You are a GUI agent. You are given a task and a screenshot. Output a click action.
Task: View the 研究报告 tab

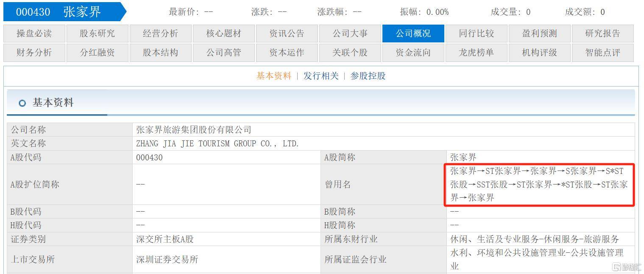[x=603, y=34]
